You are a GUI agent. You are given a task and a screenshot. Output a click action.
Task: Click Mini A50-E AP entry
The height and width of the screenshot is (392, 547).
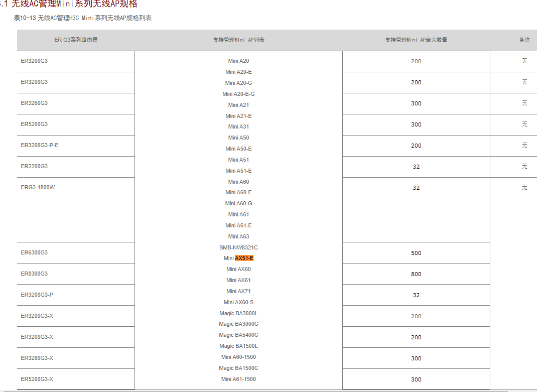coord(238,149)
